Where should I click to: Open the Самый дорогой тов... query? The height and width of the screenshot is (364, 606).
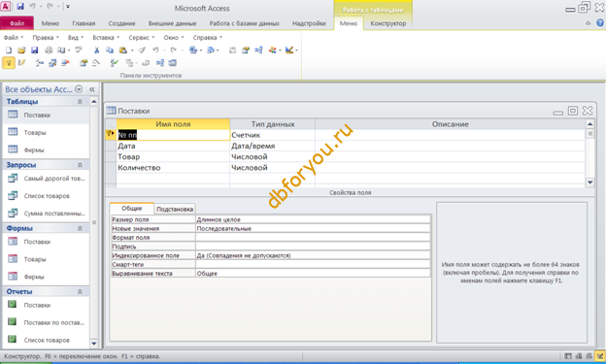(x=54, y=179)
